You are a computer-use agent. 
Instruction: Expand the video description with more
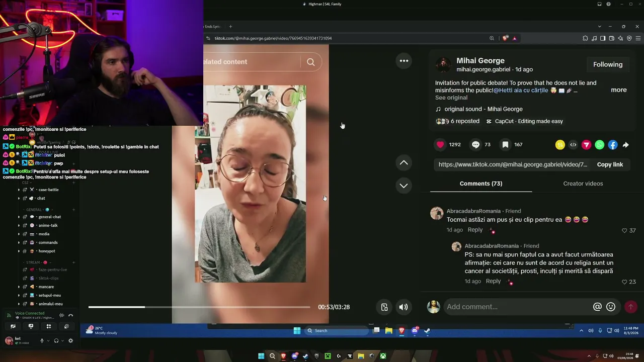pos(619,90)
